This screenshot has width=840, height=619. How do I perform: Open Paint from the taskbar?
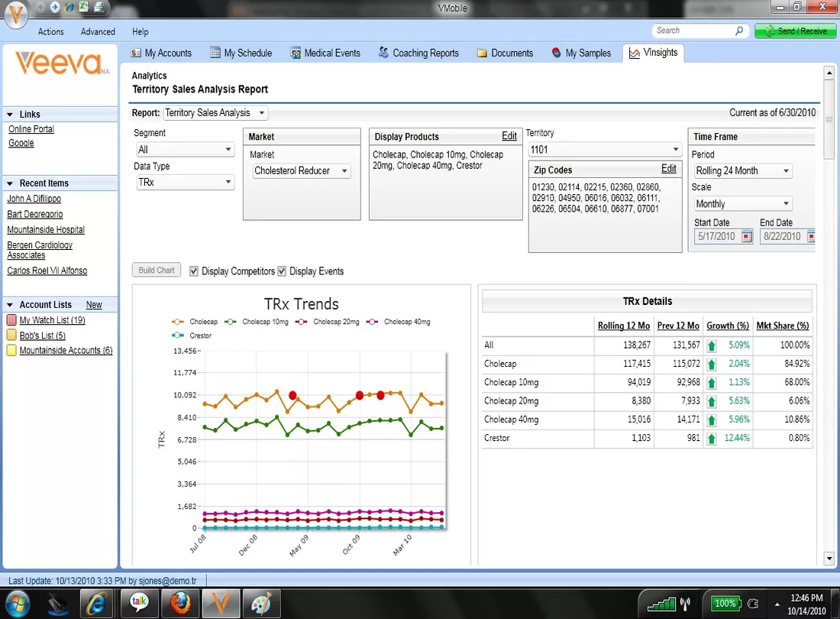pos(261,604)
